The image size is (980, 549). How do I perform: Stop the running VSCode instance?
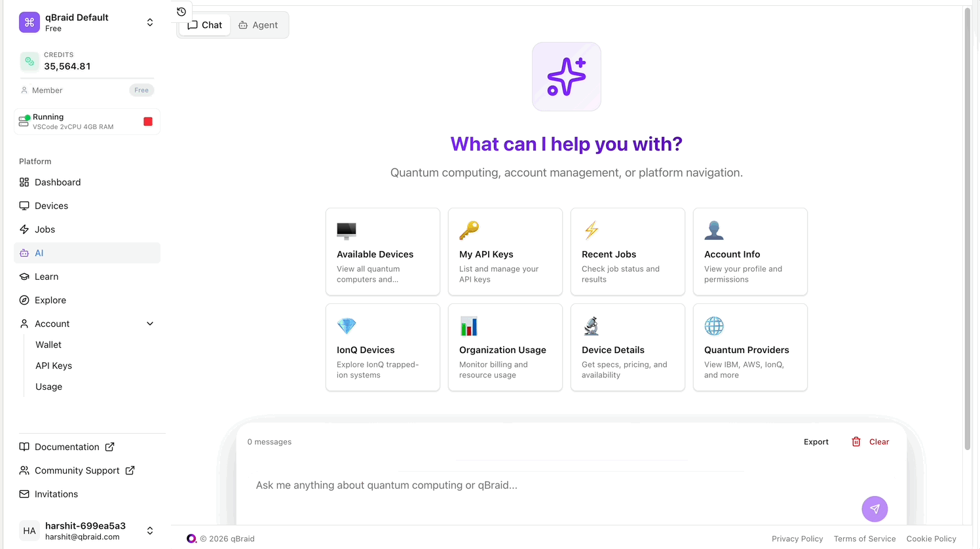pos(148,121)
